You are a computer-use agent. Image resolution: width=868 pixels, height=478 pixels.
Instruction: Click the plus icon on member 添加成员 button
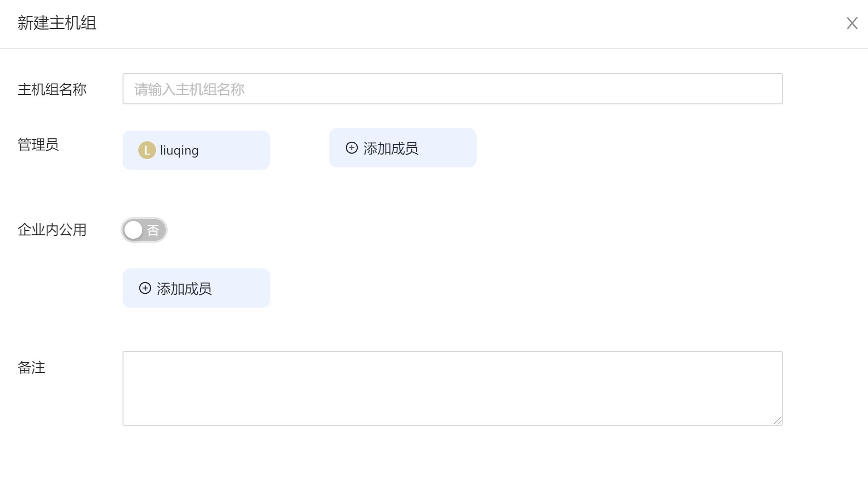[145, 288]
